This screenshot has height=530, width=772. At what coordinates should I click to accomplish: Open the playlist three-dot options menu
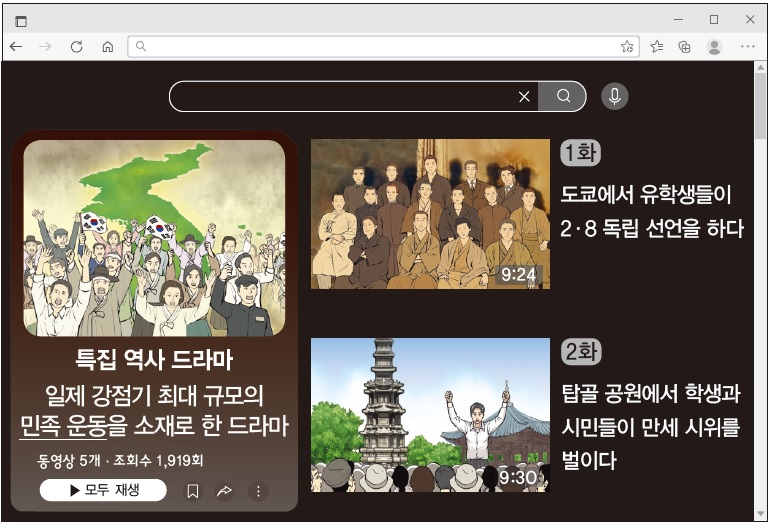[258, 491]
